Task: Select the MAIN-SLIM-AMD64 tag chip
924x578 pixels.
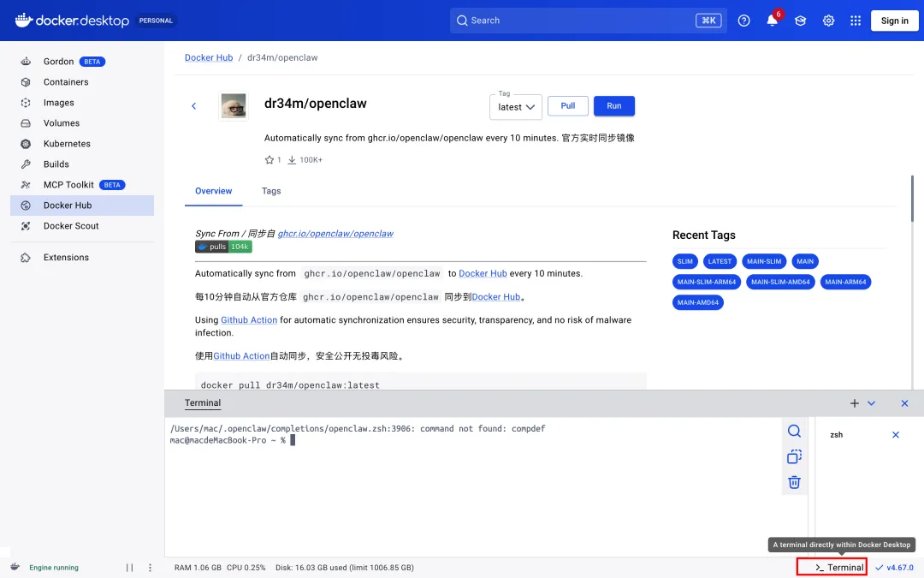Action: (x=780, y=282)
